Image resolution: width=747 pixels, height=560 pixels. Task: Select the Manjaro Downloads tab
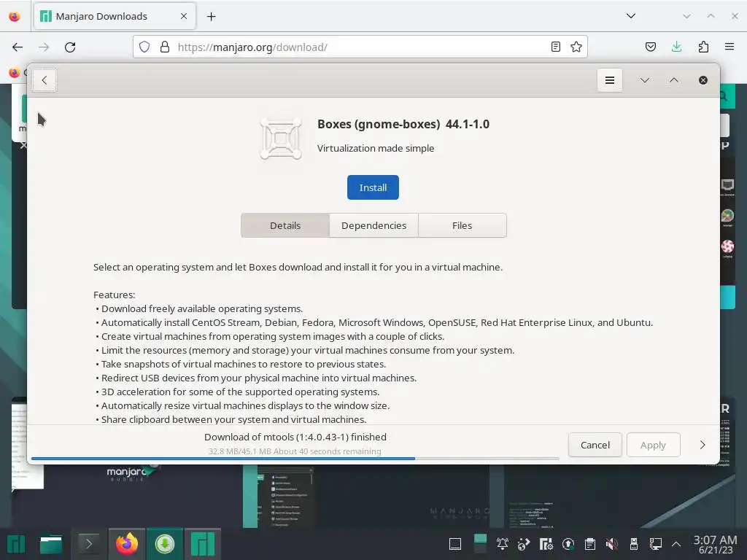click(x=115, y=16)
